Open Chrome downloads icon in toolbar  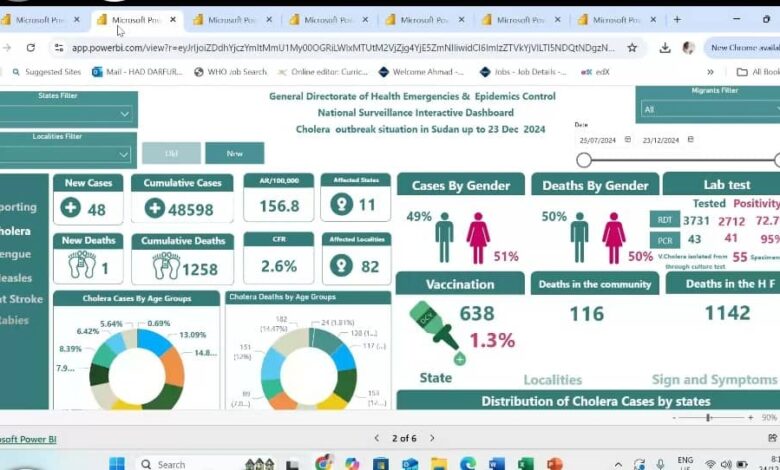point(665,47)
